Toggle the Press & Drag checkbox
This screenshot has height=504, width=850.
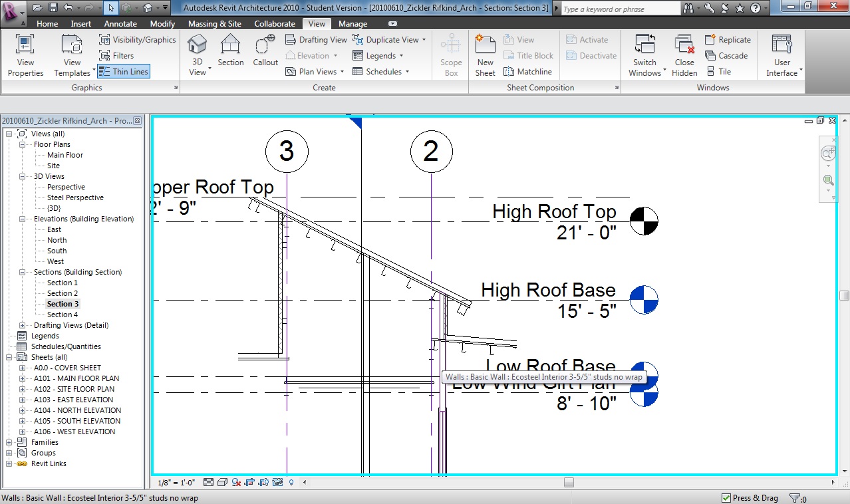pos(726,498)
